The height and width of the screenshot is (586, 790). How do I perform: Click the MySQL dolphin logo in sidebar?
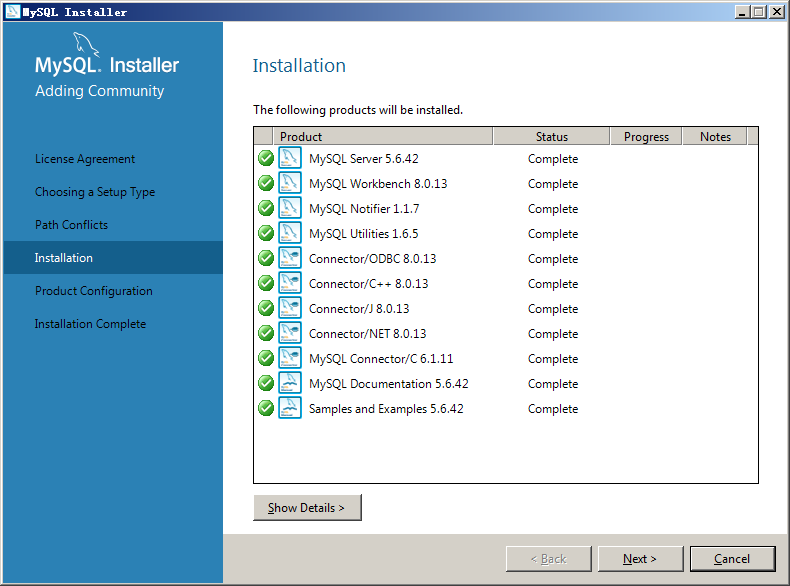pyautogui.click(x=86, y=44)
